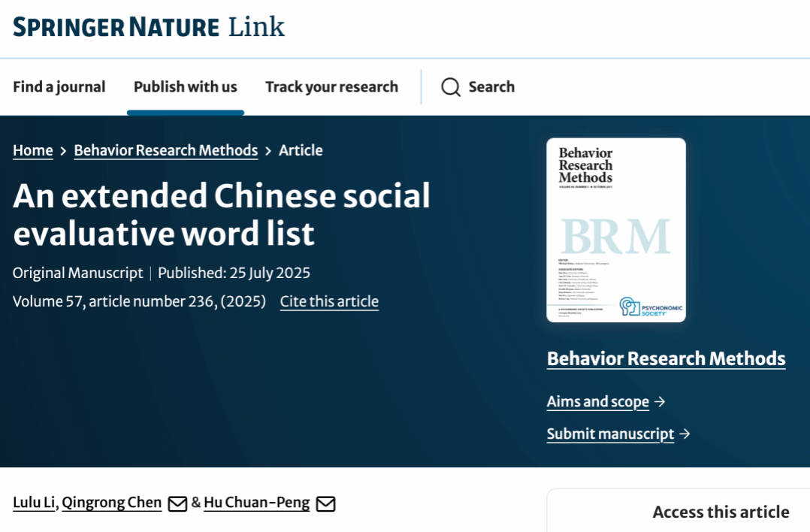The width and height of the screenshot is (810, 532).
Task: Click the 'Article' breadcrumb text
Action: coord(301,150)
